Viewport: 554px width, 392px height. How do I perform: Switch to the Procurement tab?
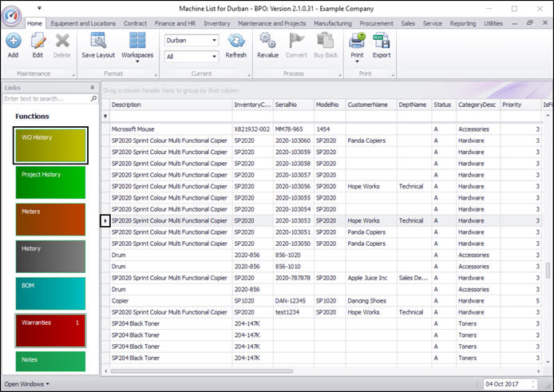coord(376,24)
